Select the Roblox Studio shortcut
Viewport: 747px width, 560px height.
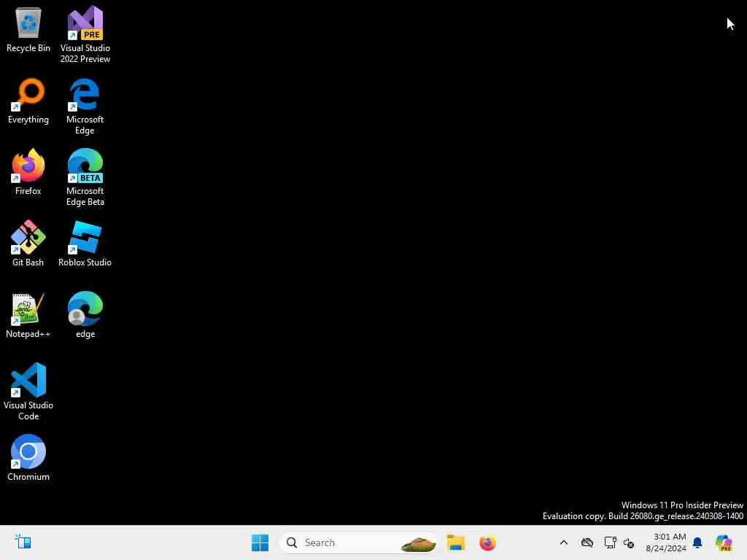click(x=85, y=244)
